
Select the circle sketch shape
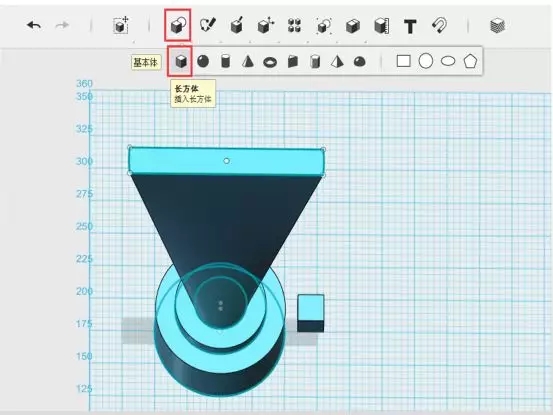tap(426, 61)
